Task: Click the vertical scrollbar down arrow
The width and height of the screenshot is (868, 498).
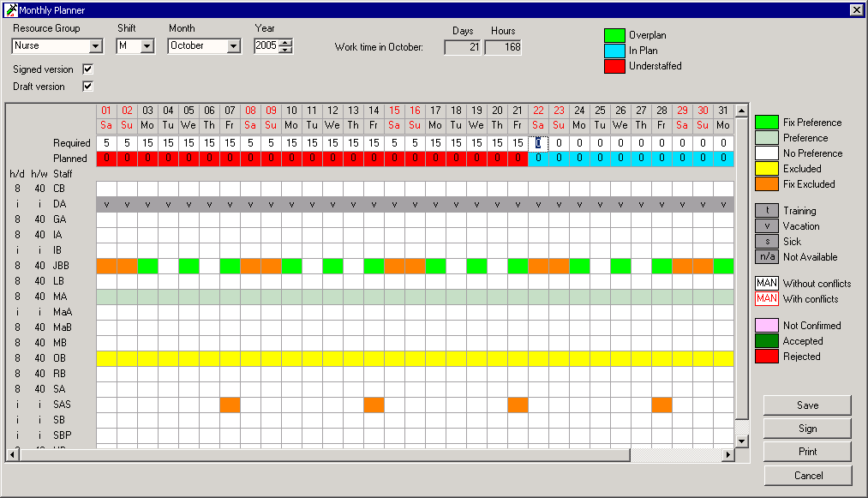Action: 742,441
